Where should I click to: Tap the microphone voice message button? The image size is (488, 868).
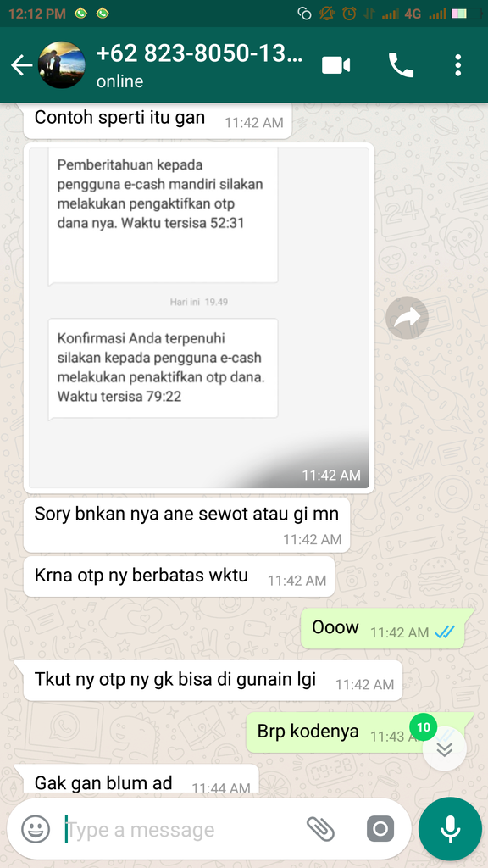450,829
